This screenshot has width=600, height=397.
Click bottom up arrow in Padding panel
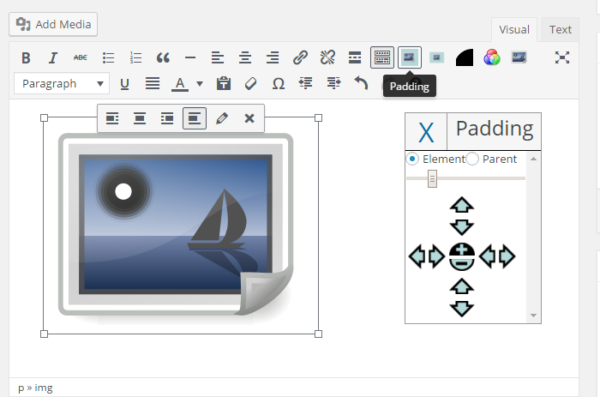click(462, 286)
